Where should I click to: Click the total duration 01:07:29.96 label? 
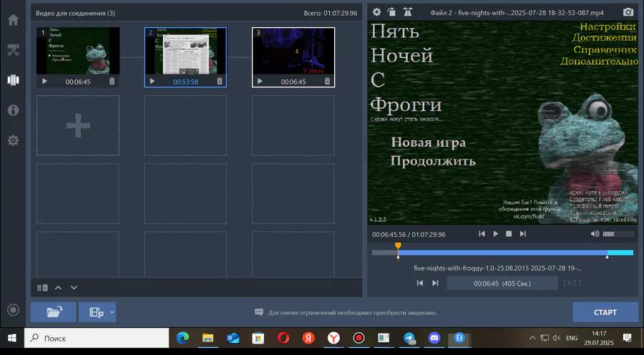[330, 13]
